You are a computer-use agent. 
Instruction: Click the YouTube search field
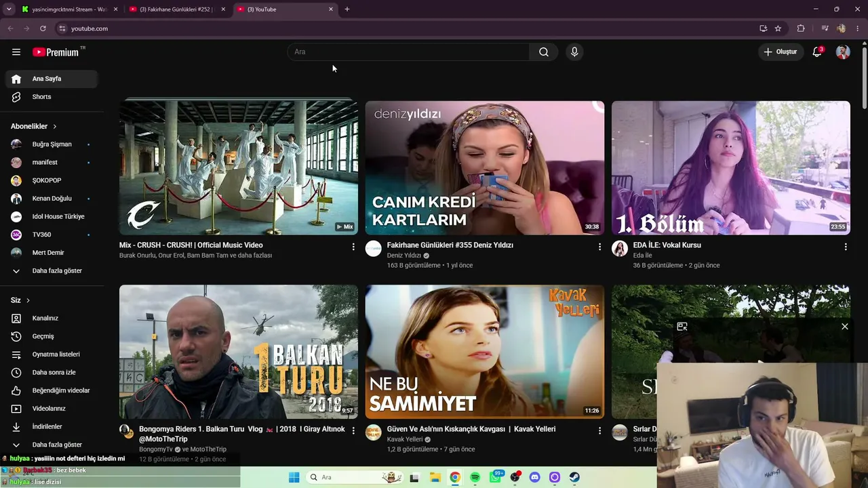point(408,52)
